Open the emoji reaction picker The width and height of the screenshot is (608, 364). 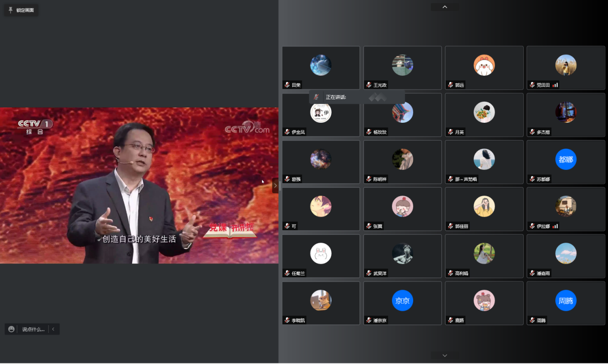[x=12, y=329]
